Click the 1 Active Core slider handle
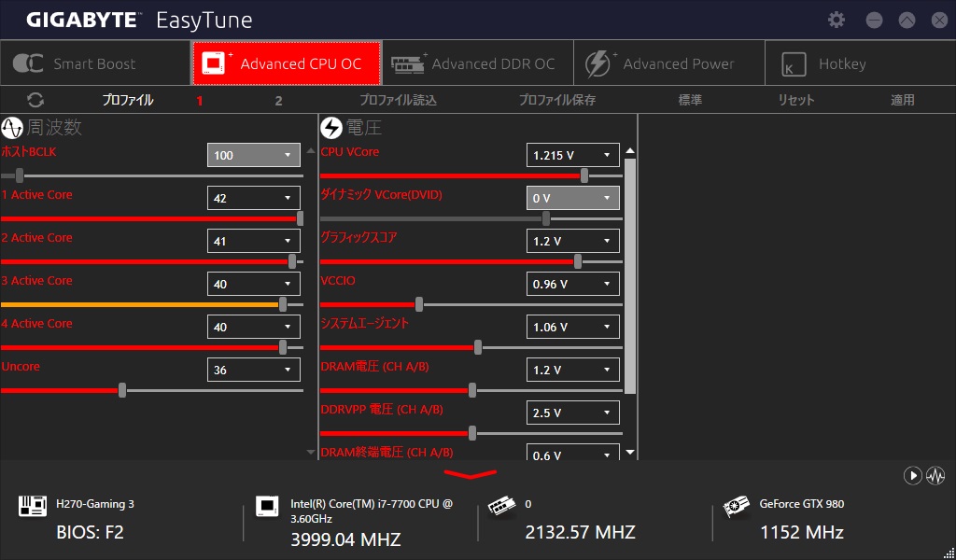956x560 pixels. click(x=300, y=218)
